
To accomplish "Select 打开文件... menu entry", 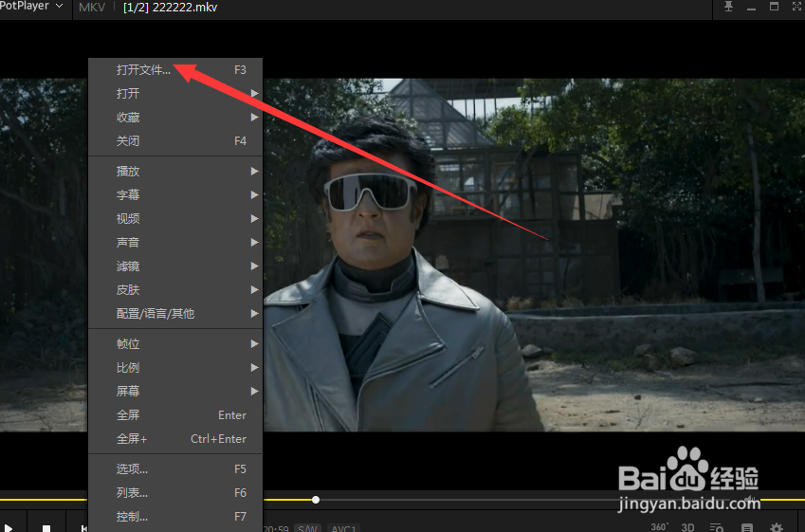I will click(x=175, y=70).
